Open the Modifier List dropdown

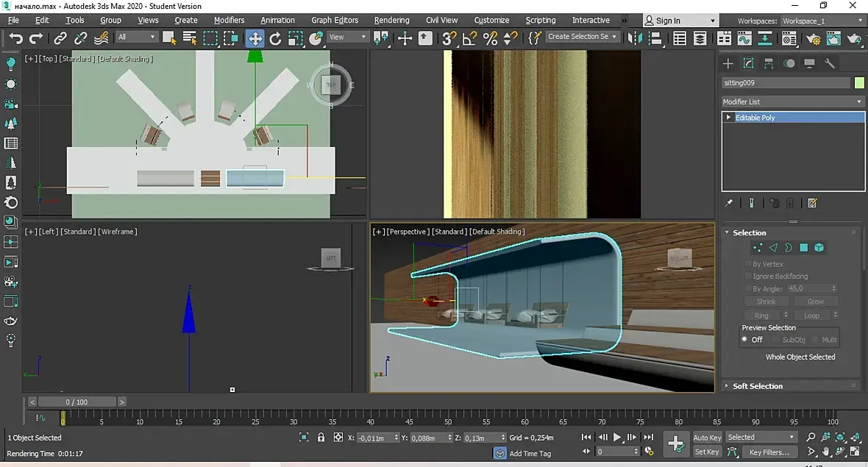[792, 101]
